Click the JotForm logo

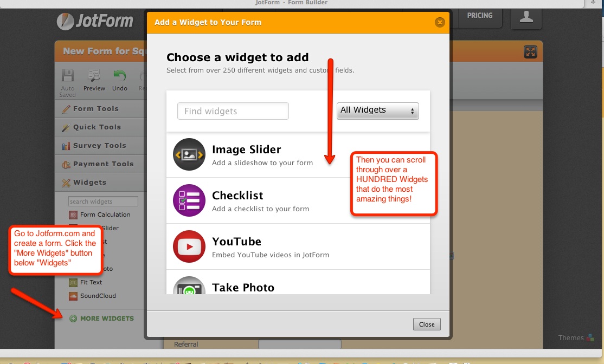(x=95, y=21)
